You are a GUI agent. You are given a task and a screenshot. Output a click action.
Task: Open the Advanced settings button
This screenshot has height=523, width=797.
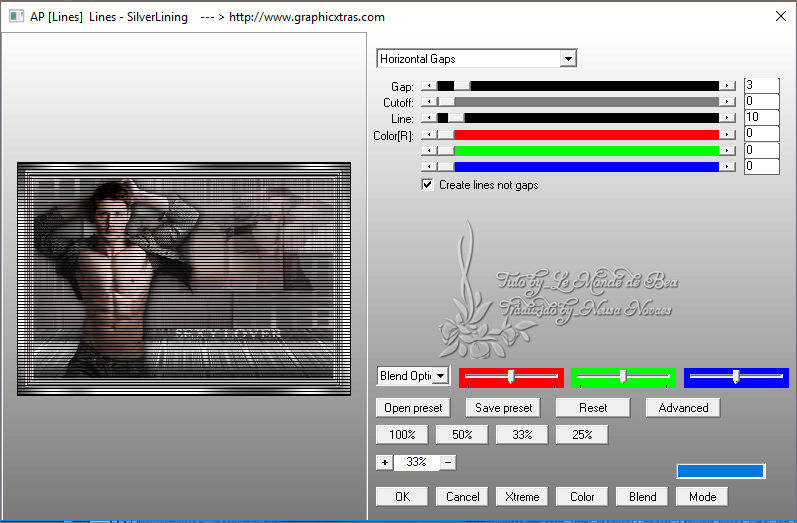(x=683, y=408)
